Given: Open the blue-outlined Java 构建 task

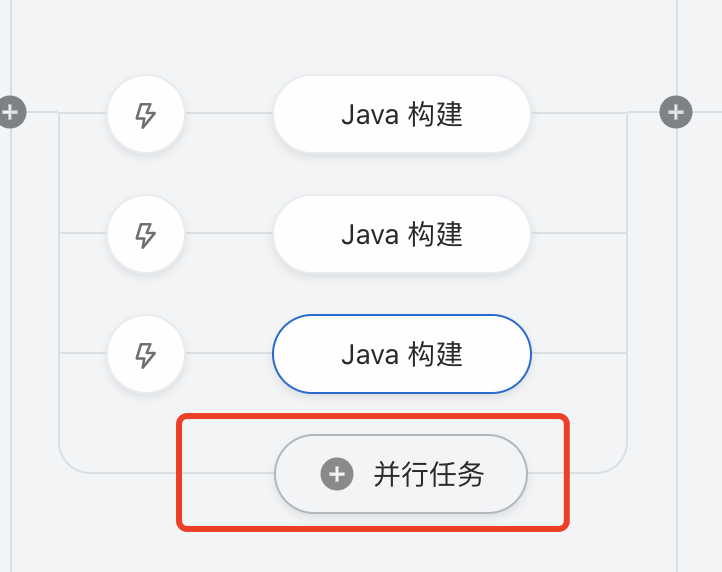Looking at the screenshot, I should click(401, 354).
